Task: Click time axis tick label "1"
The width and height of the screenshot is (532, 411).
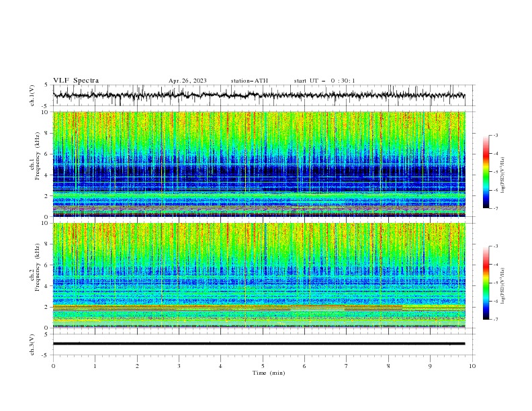Action: coord(95,366)
